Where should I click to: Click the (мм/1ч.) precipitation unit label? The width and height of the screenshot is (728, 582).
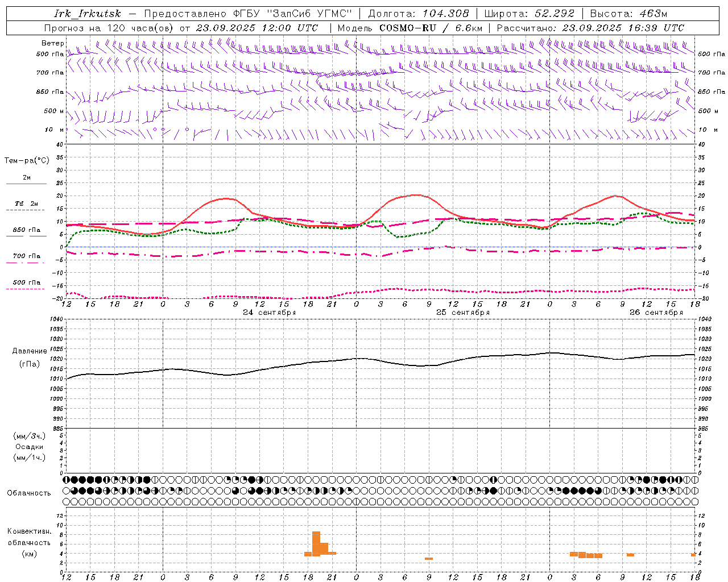(30, 458)
